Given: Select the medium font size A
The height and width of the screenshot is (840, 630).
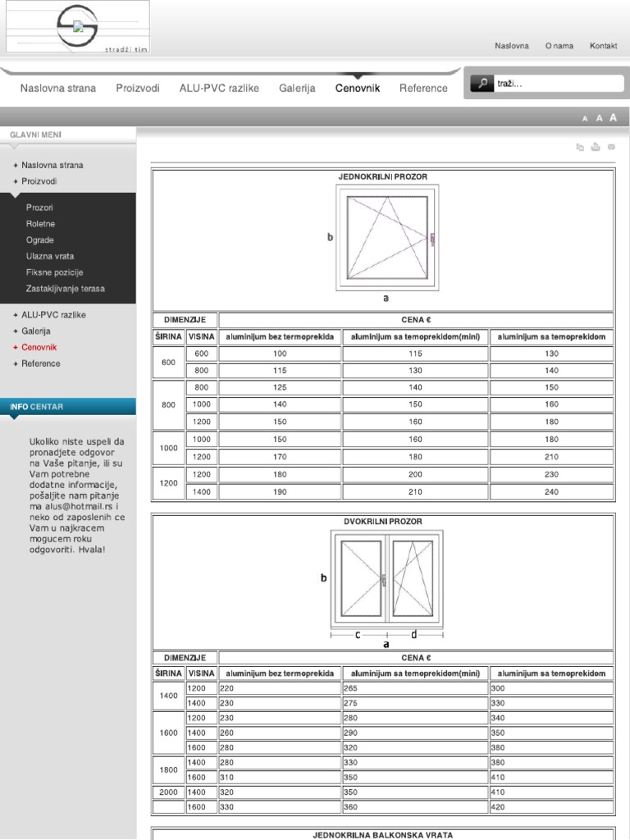Looking at the screenshot, I should click(599, 119).
